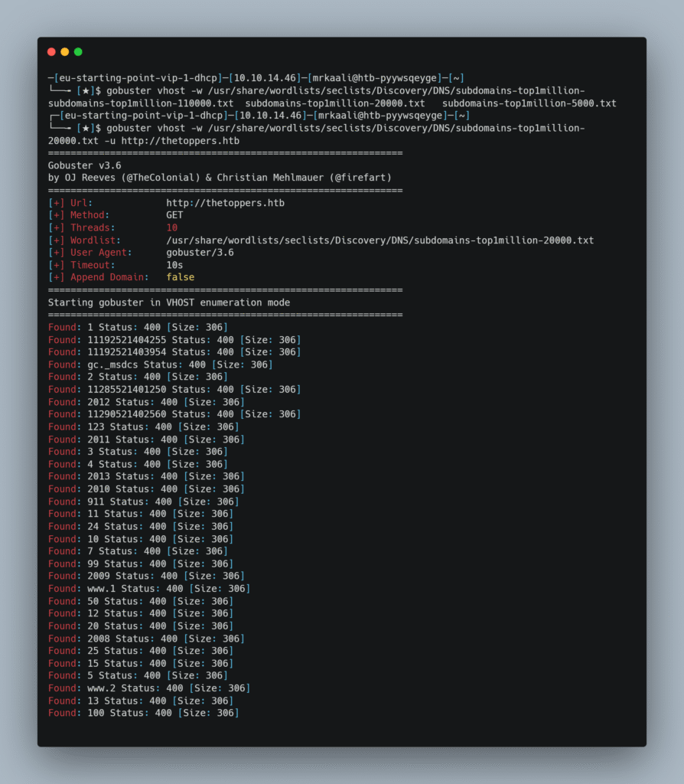Click the 'Gobuster v3.6' banner title
This screenshot has width=684, height=784.
[x=84, y=165]
